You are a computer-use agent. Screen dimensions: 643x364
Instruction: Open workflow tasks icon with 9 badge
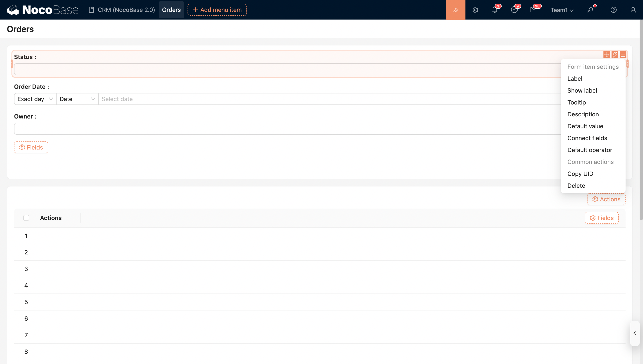click(514, 10)
